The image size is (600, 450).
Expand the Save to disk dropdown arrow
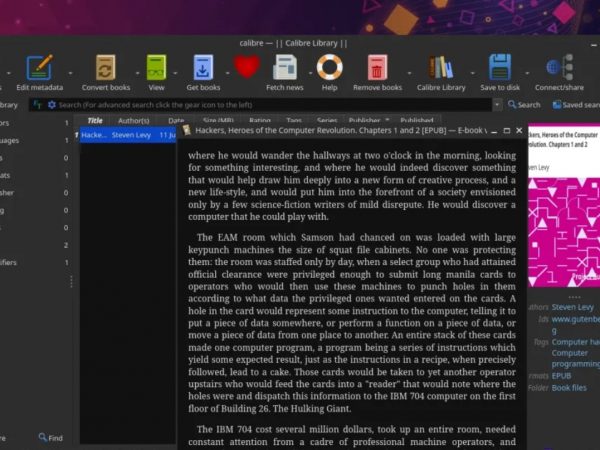pos(527,73)
